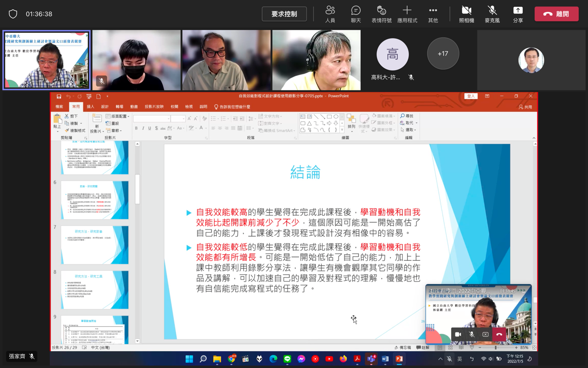This screenshot has height=368, width=588.
Task: Expand the slide Layout dropdown
Action: pyautogui.click(x=117, y=116)
